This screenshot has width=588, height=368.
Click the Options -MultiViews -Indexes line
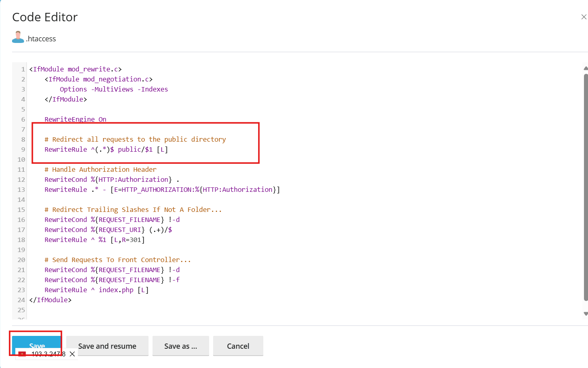[x=114, y=89]
